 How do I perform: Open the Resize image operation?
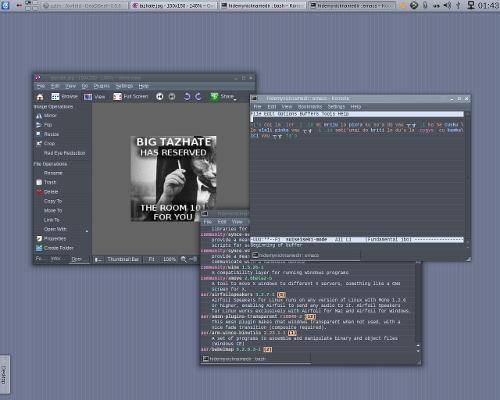(x=47, y=134)
